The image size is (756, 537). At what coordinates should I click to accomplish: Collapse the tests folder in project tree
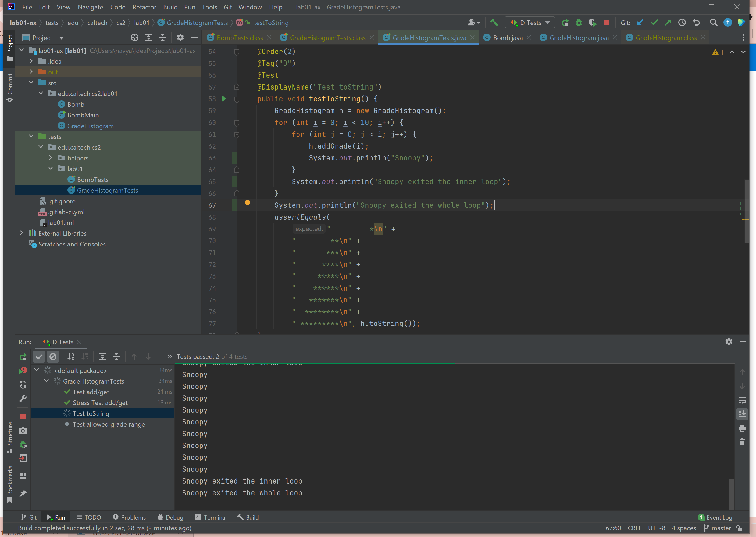coord(31,136)
